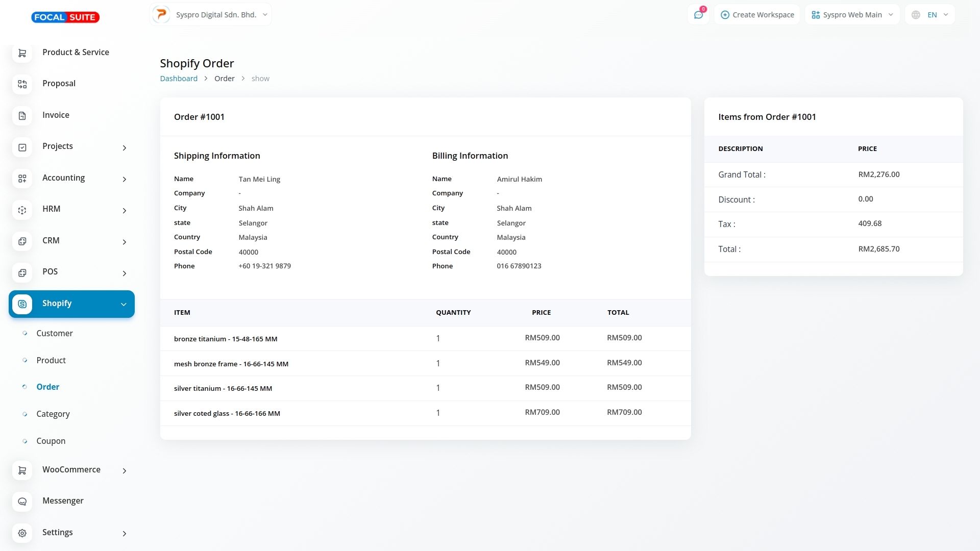Open the Syspro Digital Sdn. Bhd. company dropdown
The width and height of the screenshot is (980, 551).
pyautogui.click(x=211, y=15)
